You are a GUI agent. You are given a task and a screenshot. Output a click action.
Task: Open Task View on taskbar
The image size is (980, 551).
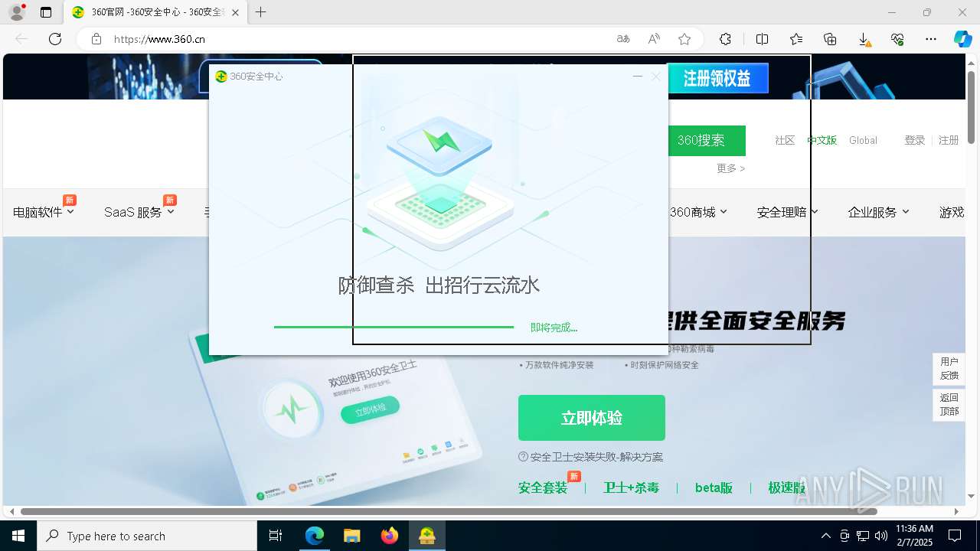point(276,536)
